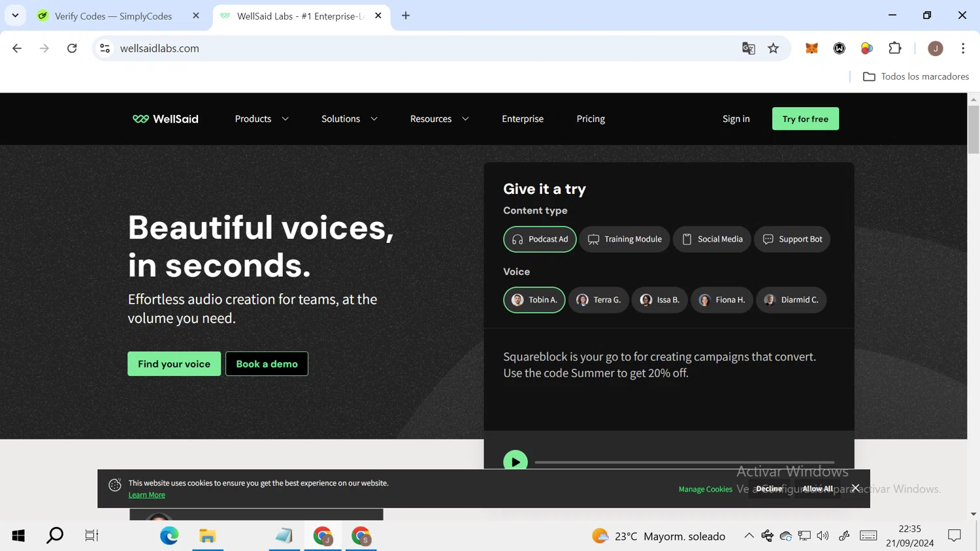Decline cookies

(769, 488)
